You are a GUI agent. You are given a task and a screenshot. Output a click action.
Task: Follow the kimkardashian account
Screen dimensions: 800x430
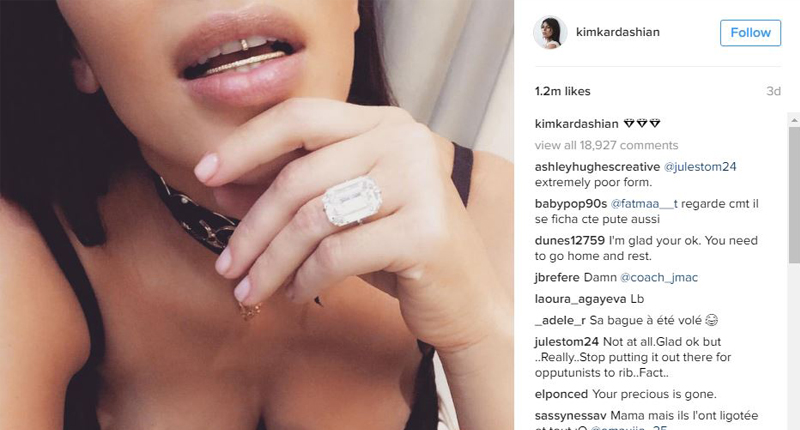point(750,33)
